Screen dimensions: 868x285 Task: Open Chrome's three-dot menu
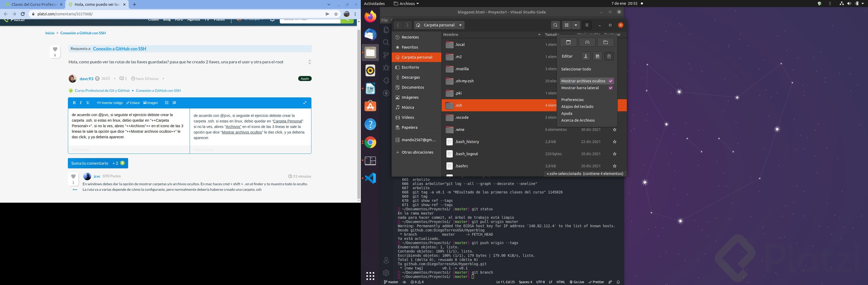(356, 14)
